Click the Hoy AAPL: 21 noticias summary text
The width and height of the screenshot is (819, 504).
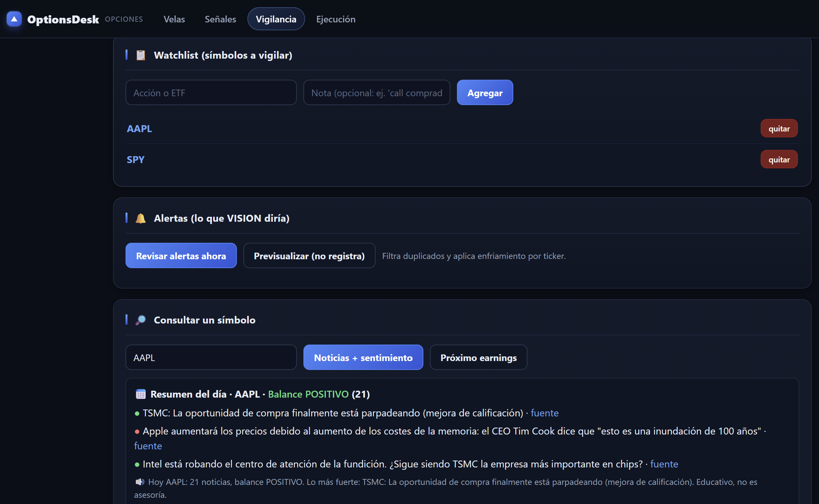446,488
